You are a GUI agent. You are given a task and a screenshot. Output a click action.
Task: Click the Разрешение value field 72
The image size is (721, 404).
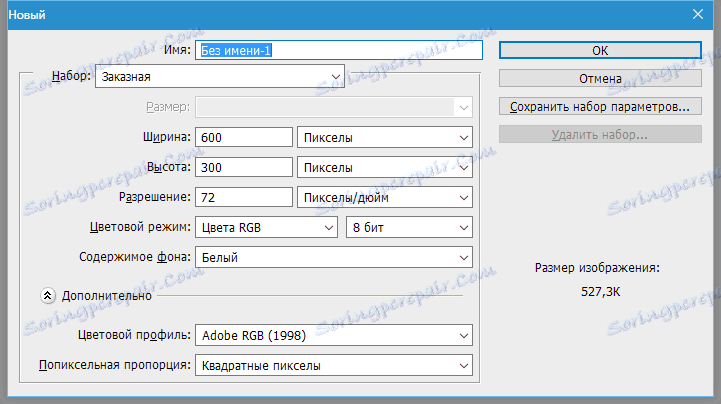(x=244, y=197)
